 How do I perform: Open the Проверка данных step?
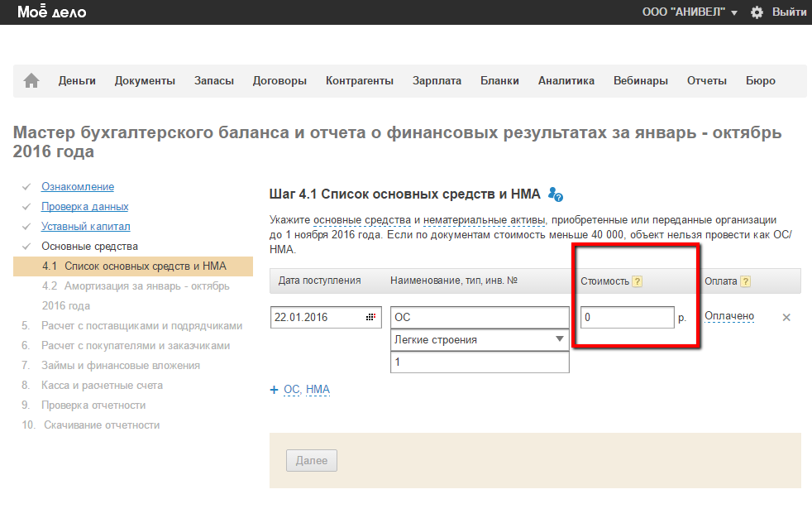[x=85, y=206]
